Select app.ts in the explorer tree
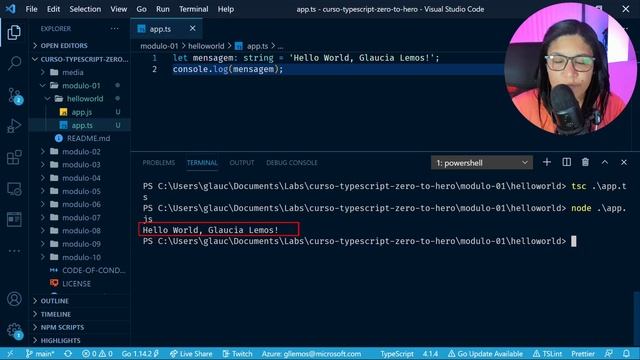This screenshot has width=640, height=360. [80, 125]
